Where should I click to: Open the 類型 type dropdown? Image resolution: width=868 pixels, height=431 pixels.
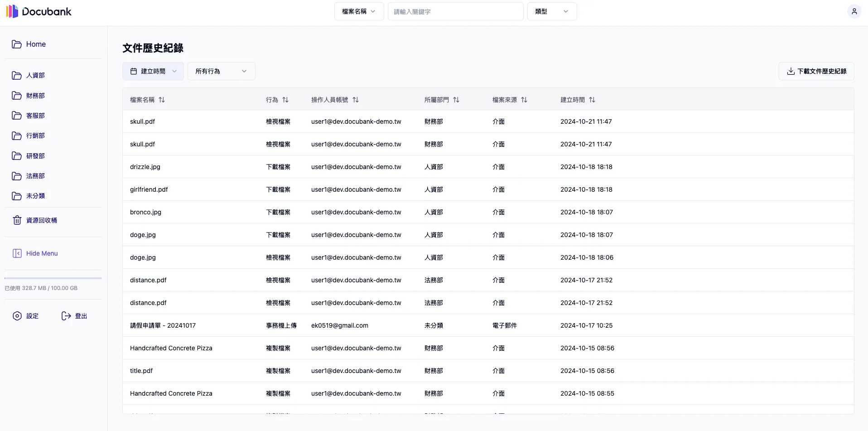pyautogui.click(x=551, y=11)
